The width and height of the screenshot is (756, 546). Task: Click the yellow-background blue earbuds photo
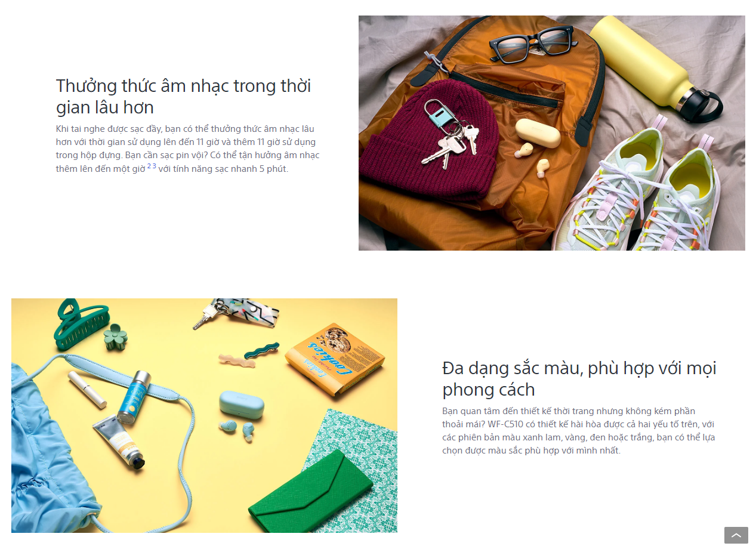click(204, 415)
